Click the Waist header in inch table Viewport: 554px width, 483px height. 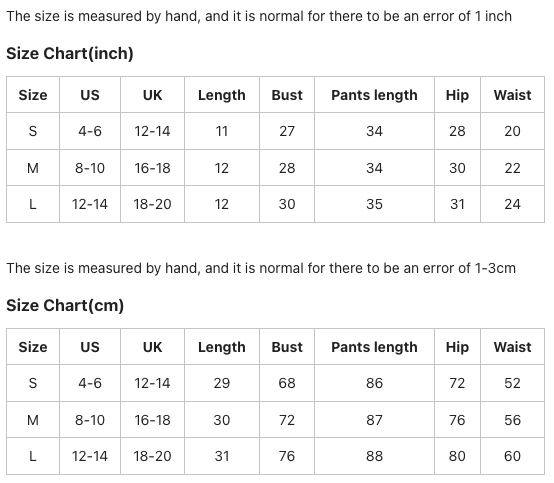512,95
